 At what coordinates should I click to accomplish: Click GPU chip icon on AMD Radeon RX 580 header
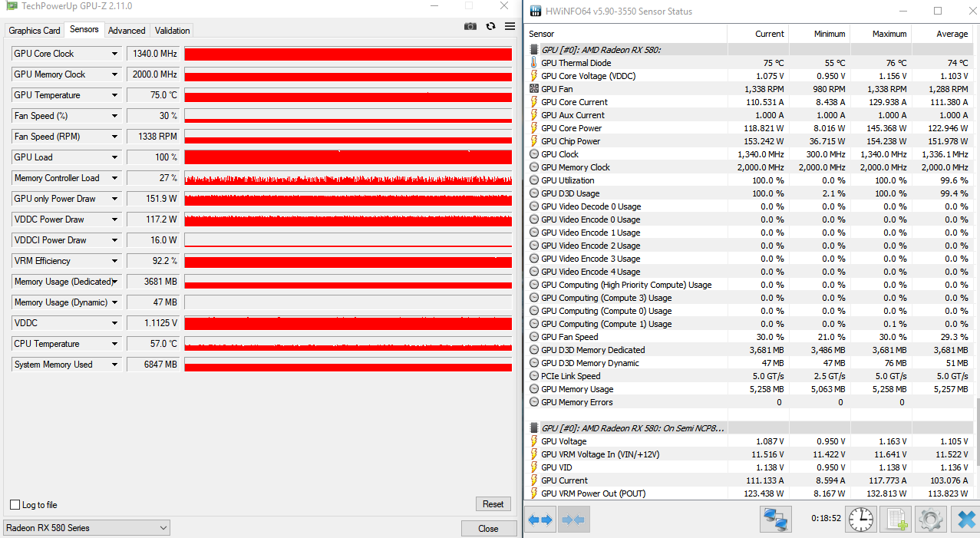(534, 49)
